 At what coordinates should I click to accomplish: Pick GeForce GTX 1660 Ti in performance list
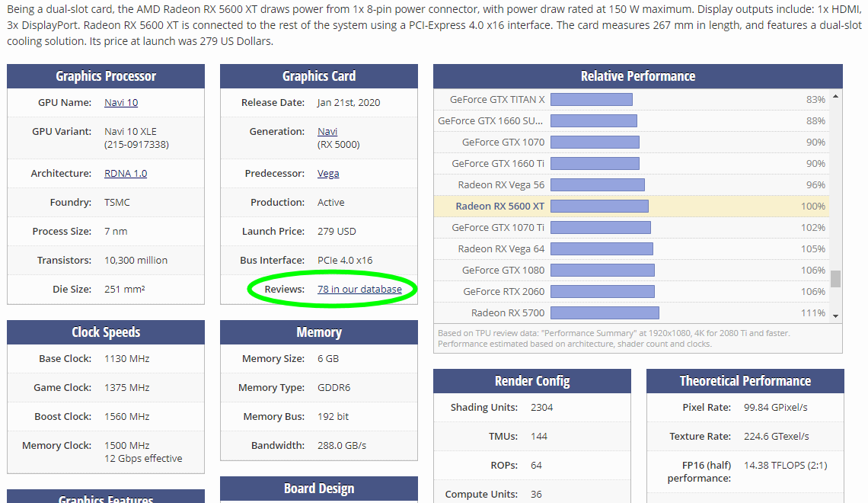(498, 163)
